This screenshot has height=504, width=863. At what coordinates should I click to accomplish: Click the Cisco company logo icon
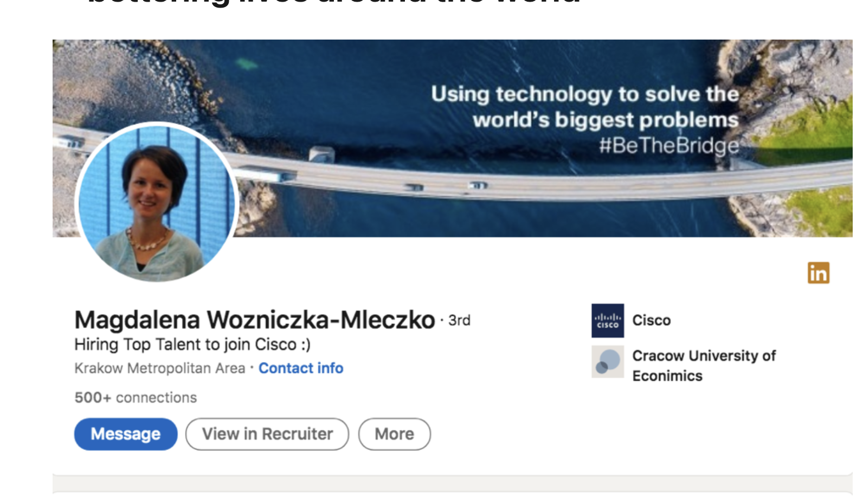coord(607,321)
